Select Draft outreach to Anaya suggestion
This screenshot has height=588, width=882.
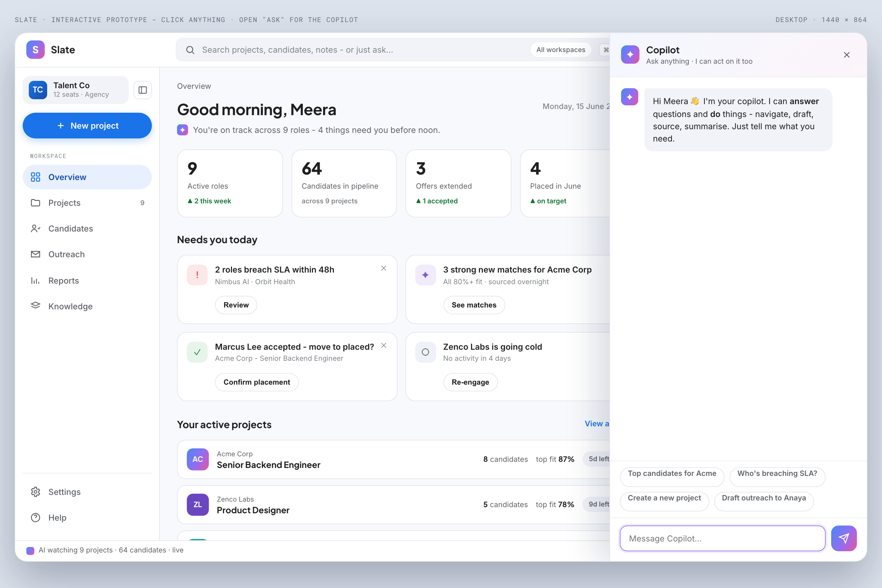763,501
